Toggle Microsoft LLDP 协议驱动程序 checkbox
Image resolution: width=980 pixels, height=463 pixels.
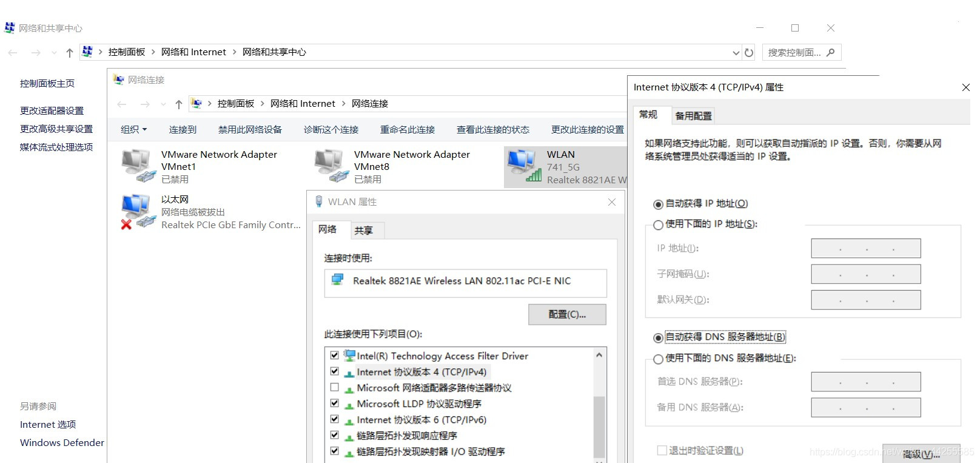tap(334, 402)
